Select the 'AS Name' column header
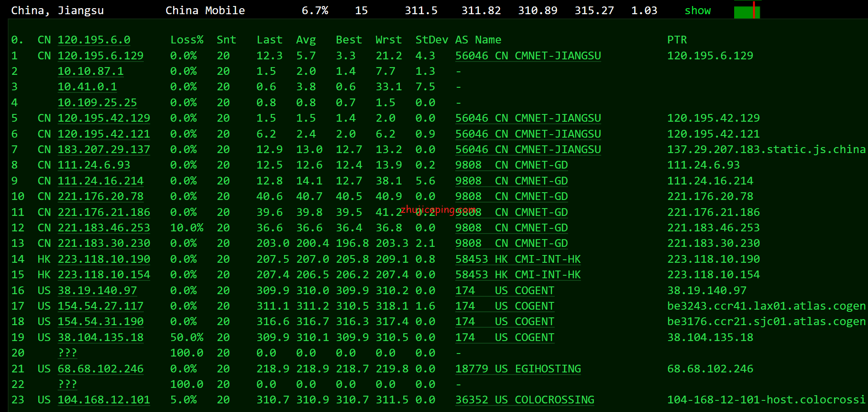Image resolution: width=868 pixels, height=412 pixels. pyautogui.click(x=478, y=40)
